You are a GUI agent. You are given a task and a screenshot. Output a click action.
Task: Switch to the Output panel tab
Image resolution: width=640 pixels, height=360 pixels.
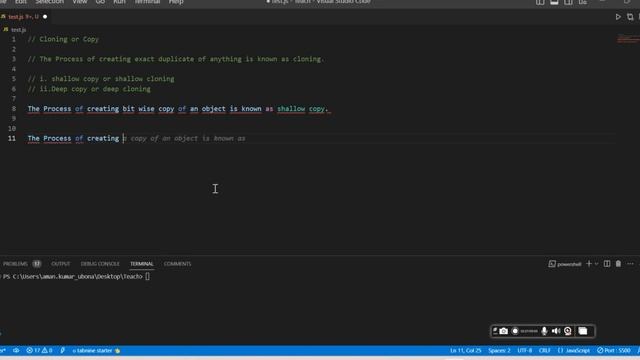[x=60, y=264]
